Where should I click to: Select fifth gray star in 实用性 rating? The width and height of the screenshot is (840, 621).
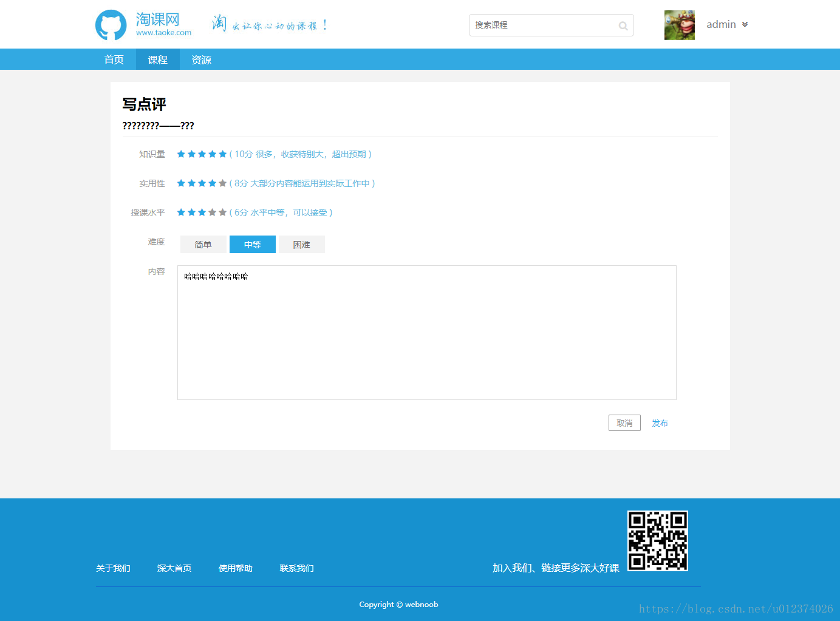click(222, 183)
